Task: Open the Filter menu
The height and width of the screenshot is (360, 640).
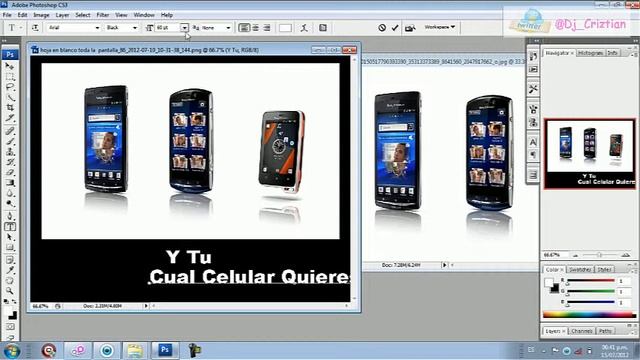Action: coord(102,15)
